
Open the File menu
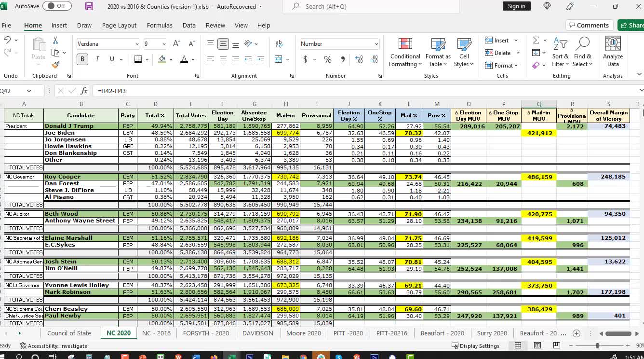(x=6, y=25)
